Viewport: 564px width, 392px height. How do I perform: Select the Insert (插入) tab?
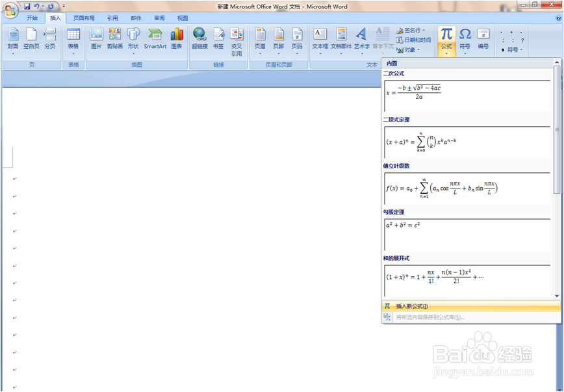click(55, 18)
